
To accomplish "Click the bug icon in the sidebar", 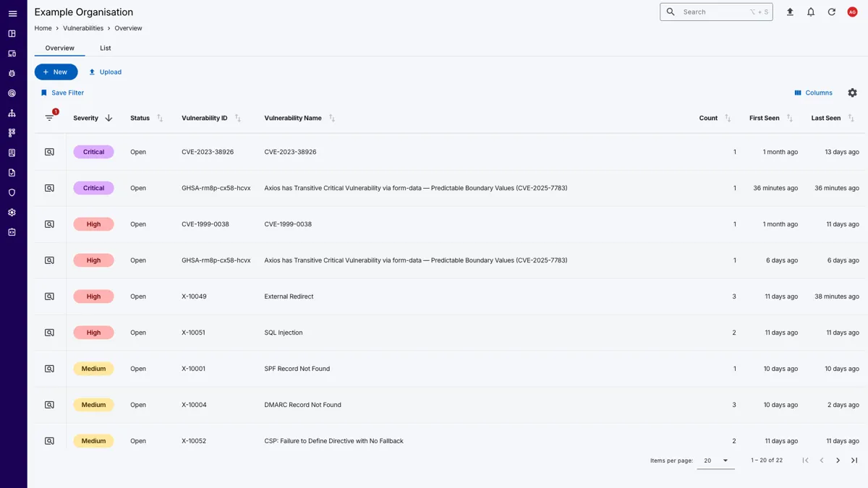I will (12, 74).
